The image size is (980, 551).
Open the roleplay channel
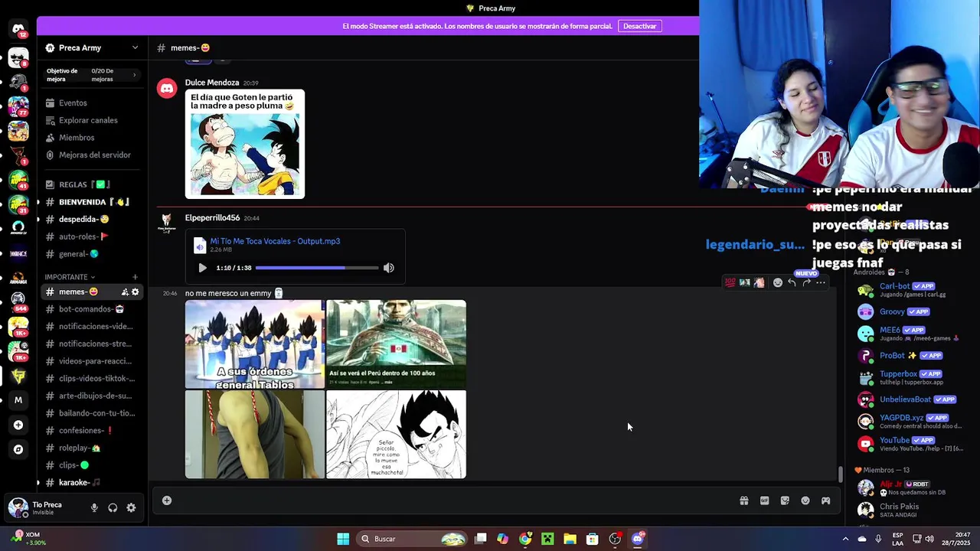[x=92, y=448]
